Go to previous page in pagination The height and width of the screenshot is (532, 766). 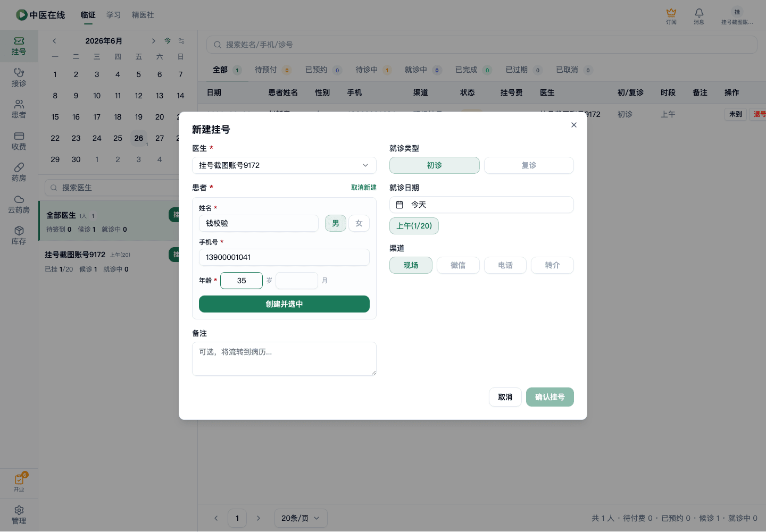(x=216, y=518)
